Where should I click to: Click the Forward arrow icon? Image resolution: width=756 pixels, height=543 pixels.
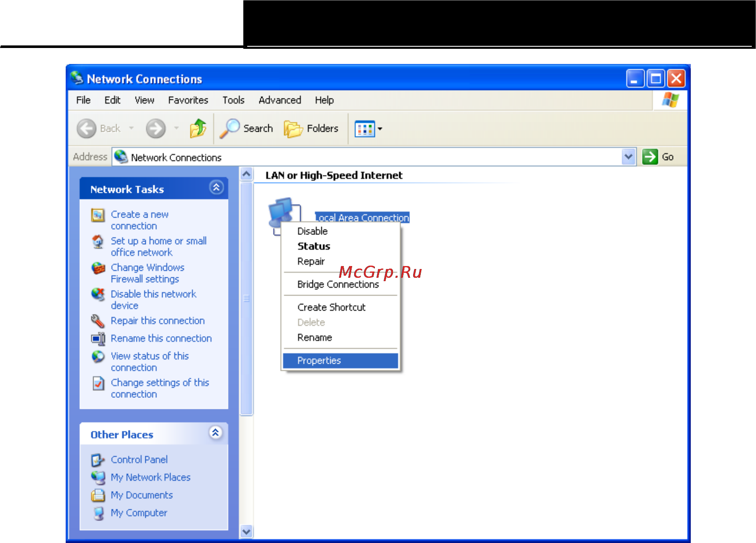(x=155, y=128)
